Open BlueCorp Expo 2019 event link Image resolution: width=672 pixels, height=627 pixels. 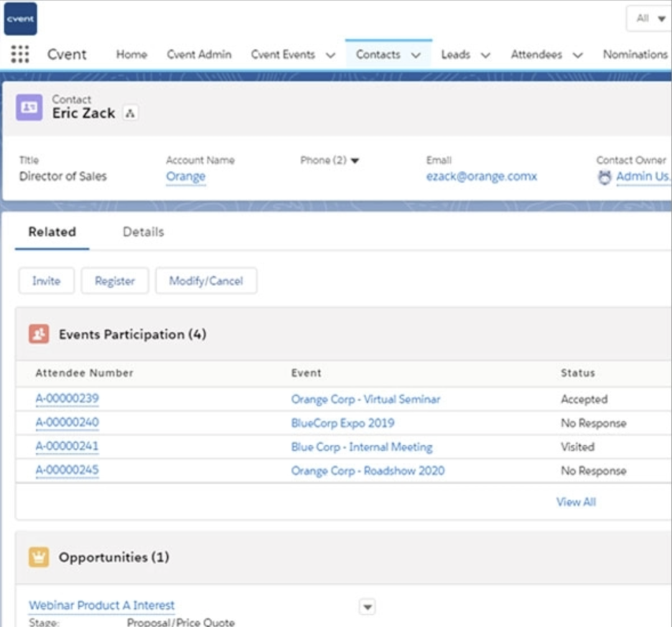(x=343, y=424)
